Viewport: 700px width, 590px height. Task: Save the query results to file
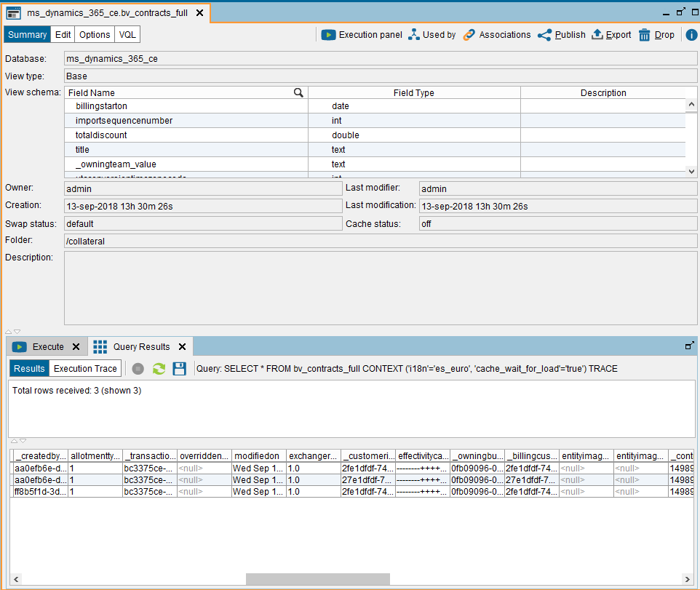click(180, 369)
